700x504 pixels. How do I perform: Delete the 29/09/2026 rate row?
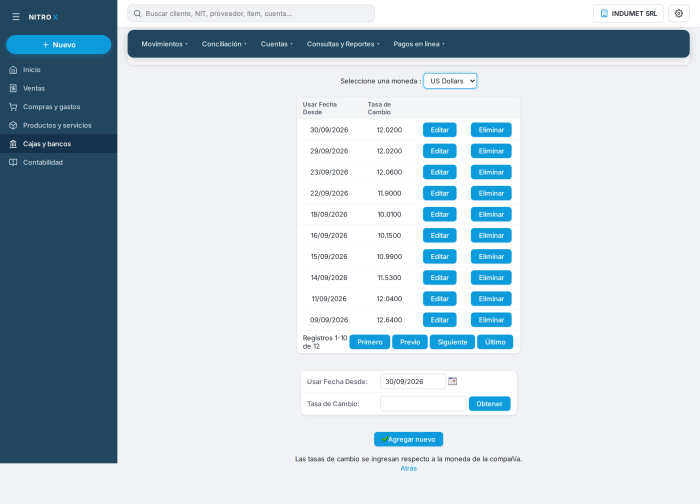click(491, 151)
